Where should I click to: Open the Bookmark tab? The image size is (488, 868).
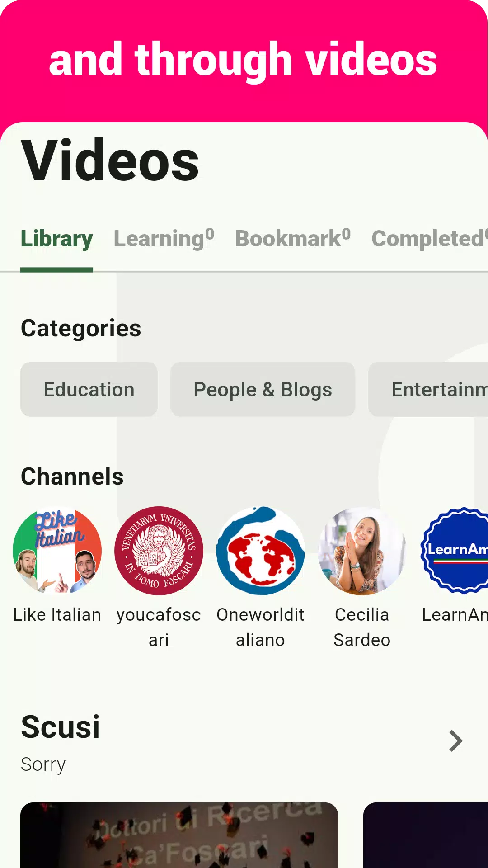(292, 239)
